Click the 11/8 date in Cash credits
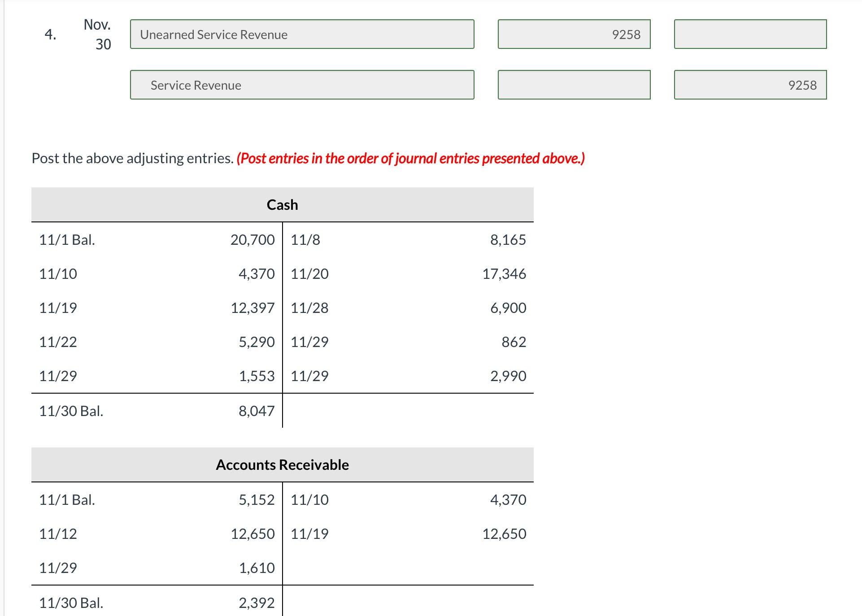This screenshot has height=616, width=862. (305, 240)
